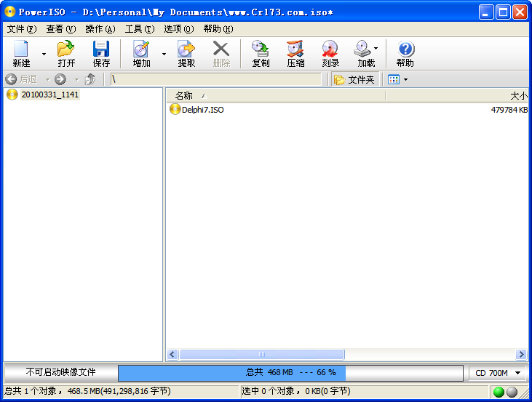Click the 复制 (Copy disc) icon
532x402 pixels.
click(x=261, y=54)
